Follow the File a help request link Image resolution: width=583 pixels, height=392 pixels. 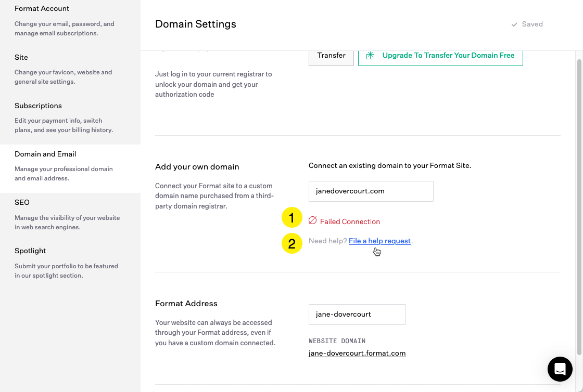click(379, 241)
